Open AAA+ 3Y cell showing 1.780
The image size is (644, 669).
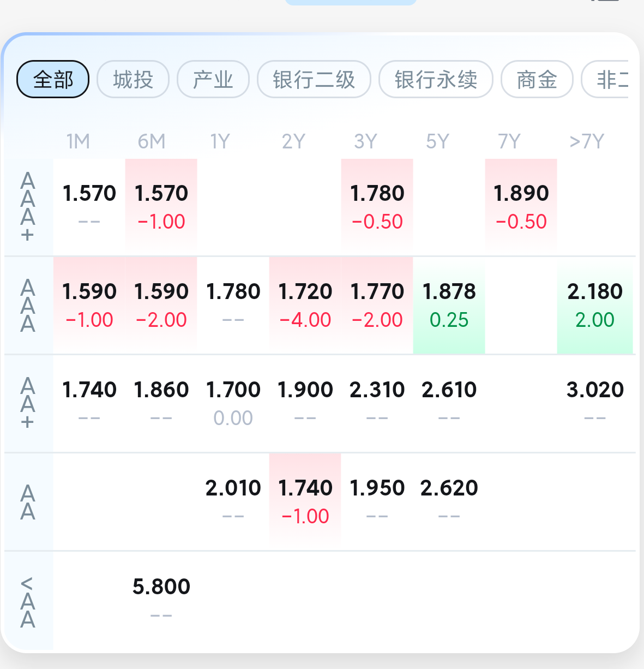[377, 207]
